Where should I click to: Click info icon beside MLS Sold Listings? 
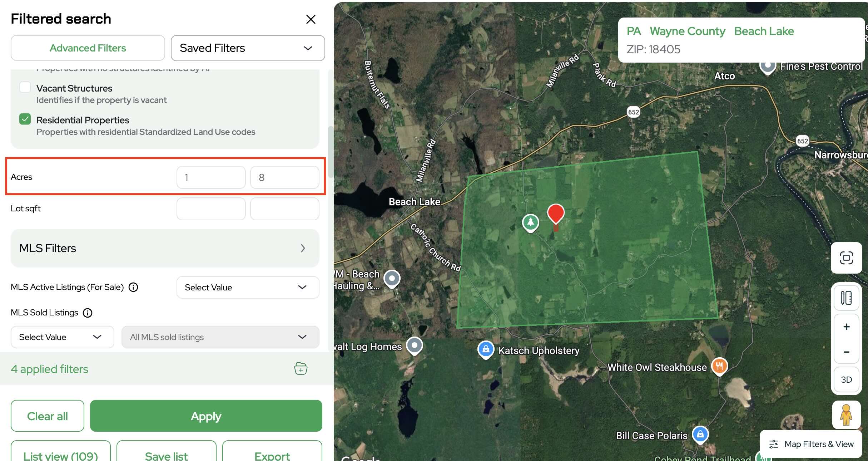click(x=88, y=313)
